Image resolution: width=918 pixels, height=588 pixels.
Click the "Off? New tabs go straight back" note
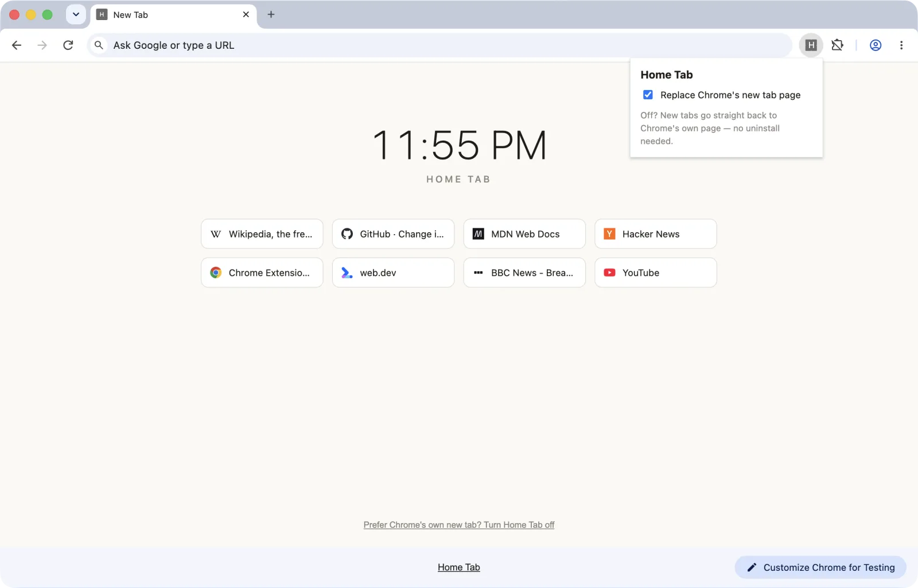click(x=710, y=128)
